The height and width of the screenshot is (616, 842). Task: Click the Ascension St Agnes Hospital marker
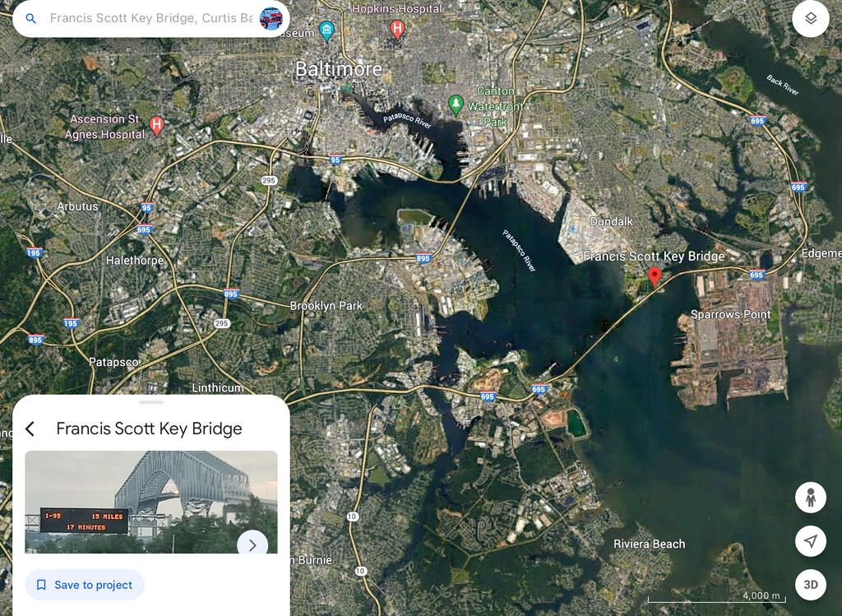click(x=156, y=126)
